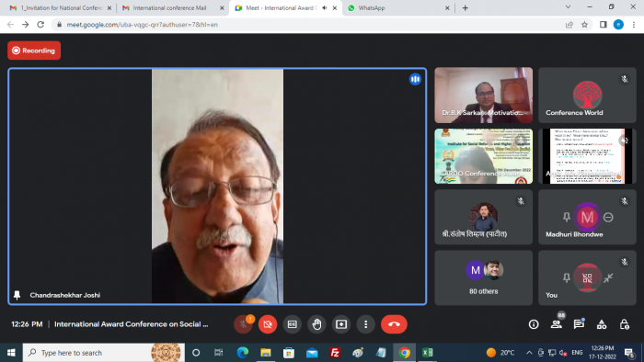Toggle closed captions button
The width and height of the screenshot is (644, 362).
[x=292, y=324]
